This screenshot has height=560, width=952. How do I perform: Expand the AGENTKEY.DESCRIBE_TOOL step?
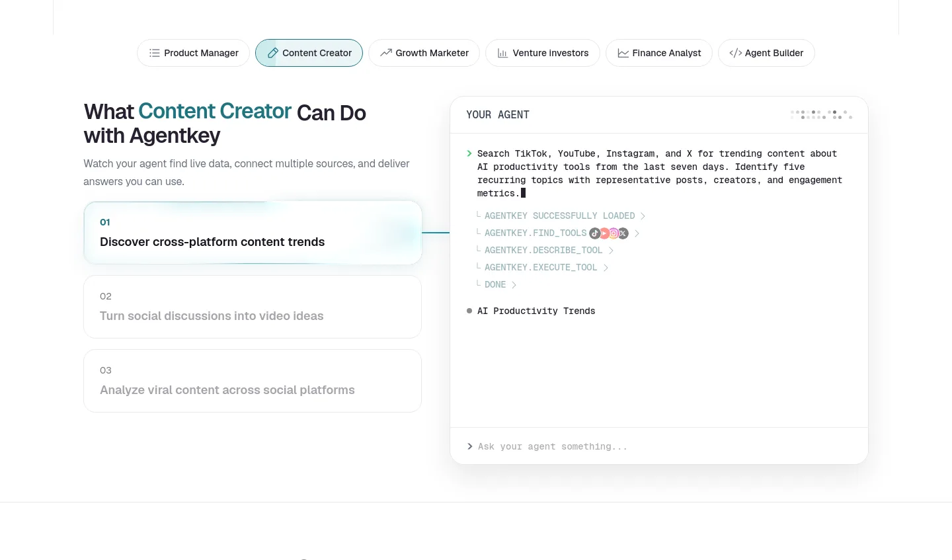545,251
